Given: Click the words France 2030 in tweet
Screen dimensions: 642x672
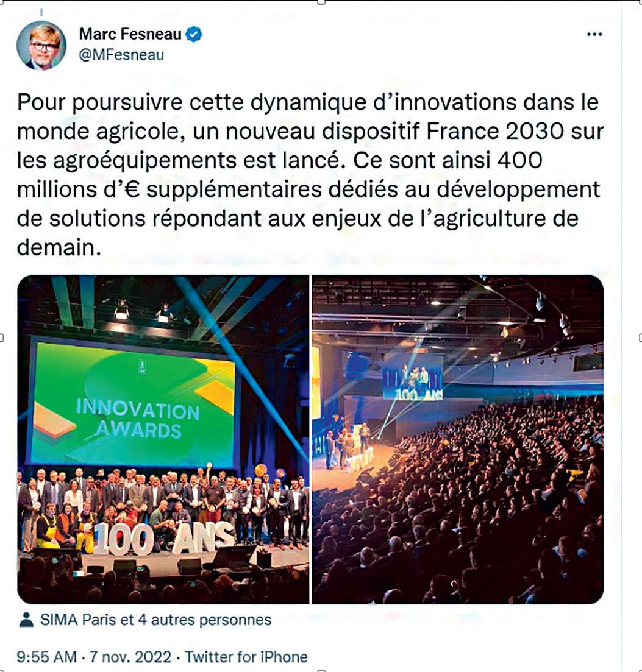Looking at the screenshot, I should (x=495, y=132).
